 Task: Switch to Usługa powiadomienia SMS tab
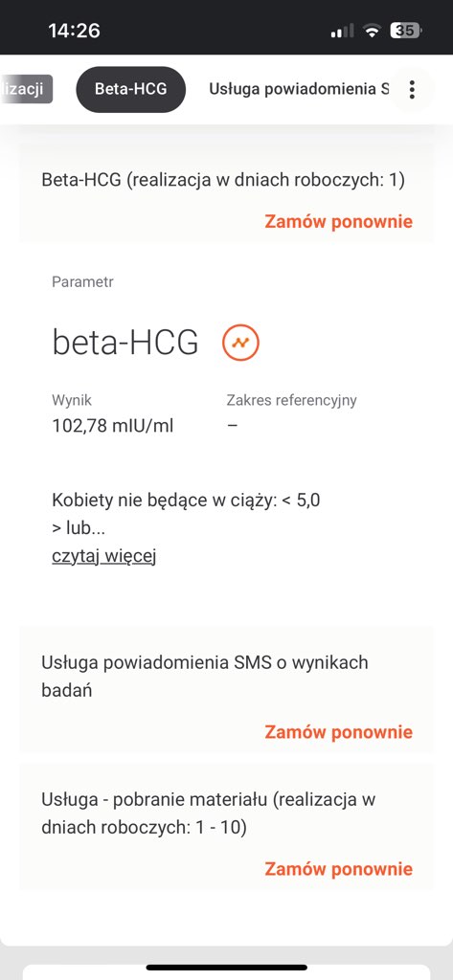pyautogui.click(x=299, y=89)
